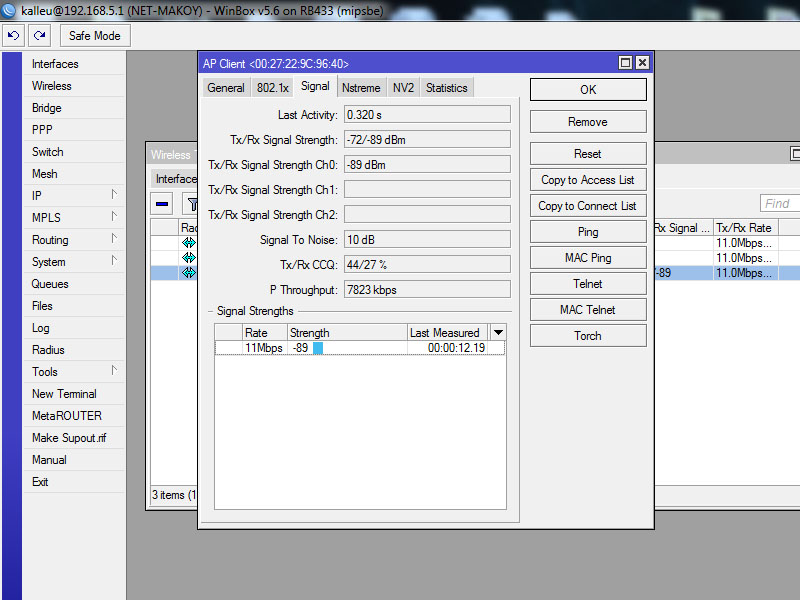Click the OK button
The height and width of the screenshot is (600, 800).
coord(588,90)
